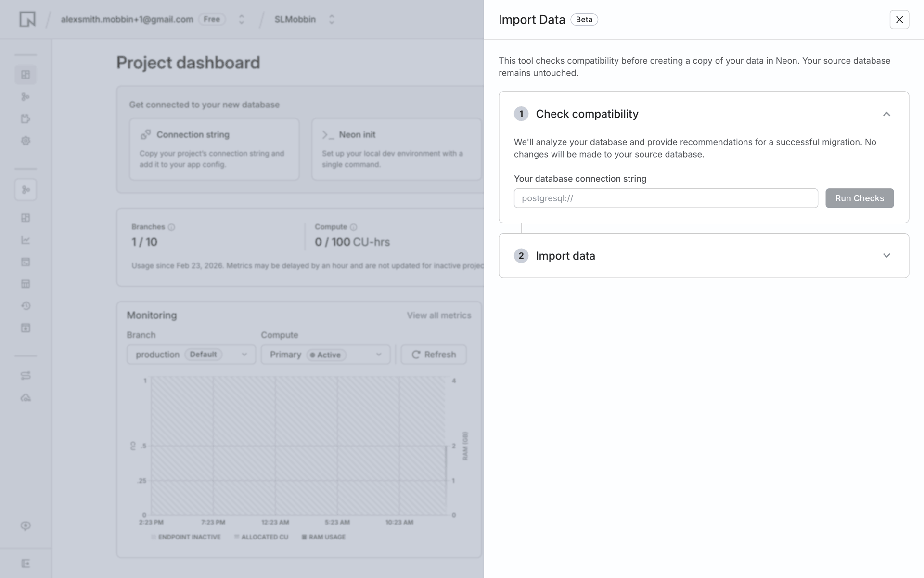Show info tooltip beside Branches

[171, 227]
